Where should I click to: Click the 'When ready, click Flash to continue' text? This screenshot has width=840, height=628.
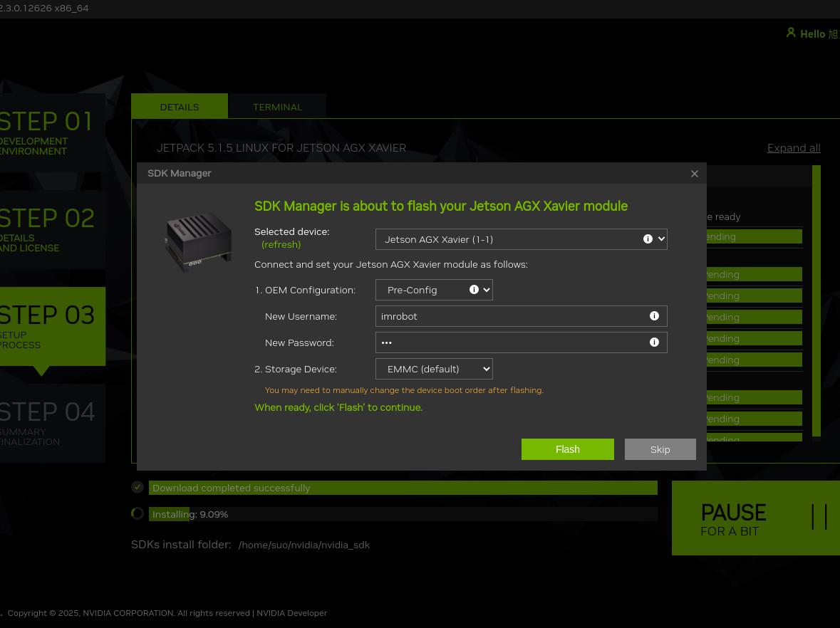338,407
